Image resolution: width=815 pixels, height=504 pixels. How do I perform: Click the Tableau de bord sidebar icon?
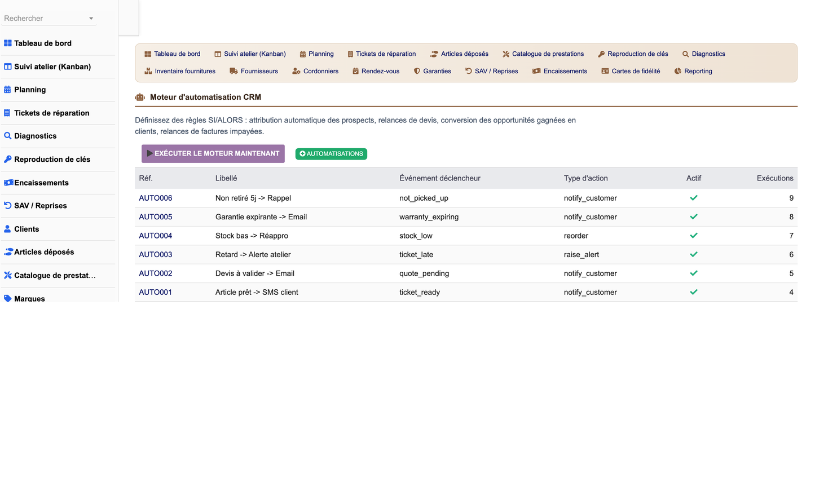pyautogui.click(x=8, y=43)
